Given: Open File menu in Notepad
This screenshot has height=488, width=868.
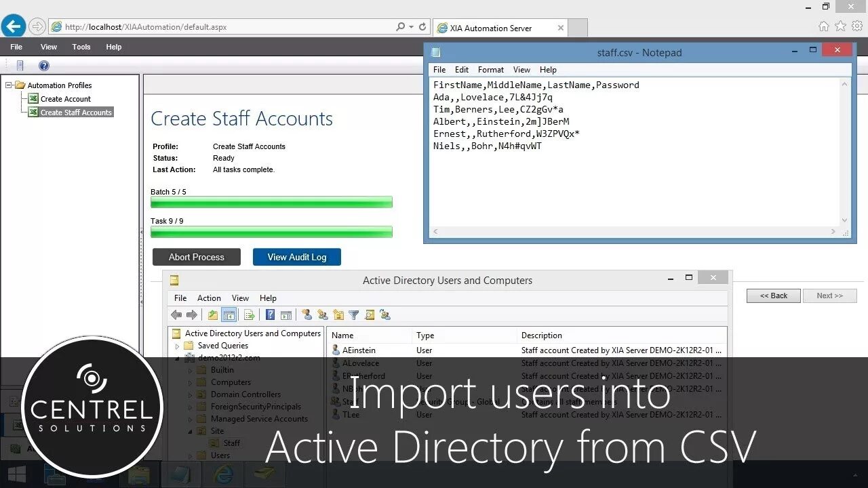Looking at the screenshot, I should [x=439, y=70].
